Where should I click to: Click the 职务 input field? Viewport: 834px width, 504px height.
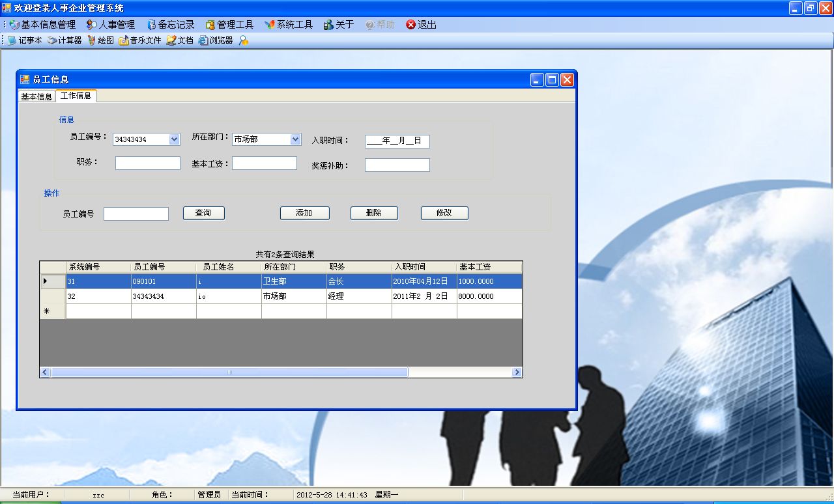[148, 163]
